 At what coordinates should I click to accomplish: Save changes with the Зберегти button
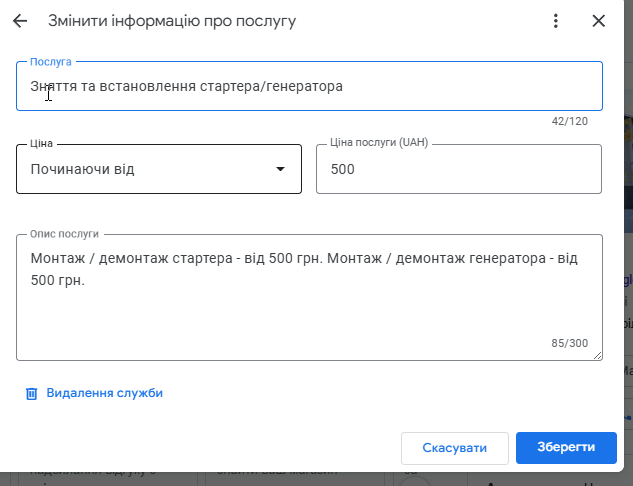pyautogui.click(x=566, y=448)
